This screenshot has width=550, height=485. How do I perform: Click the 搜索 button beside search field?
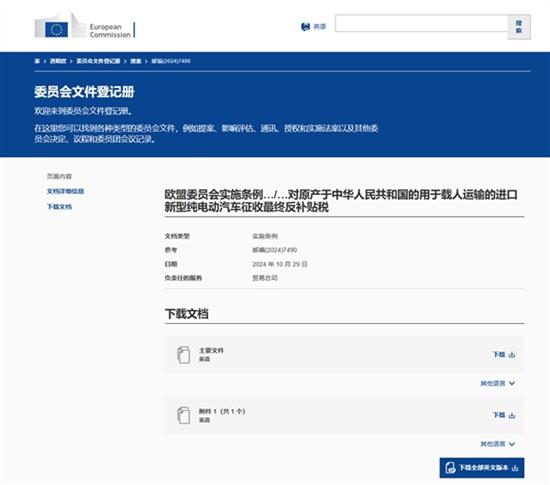[x=519, y=27]
